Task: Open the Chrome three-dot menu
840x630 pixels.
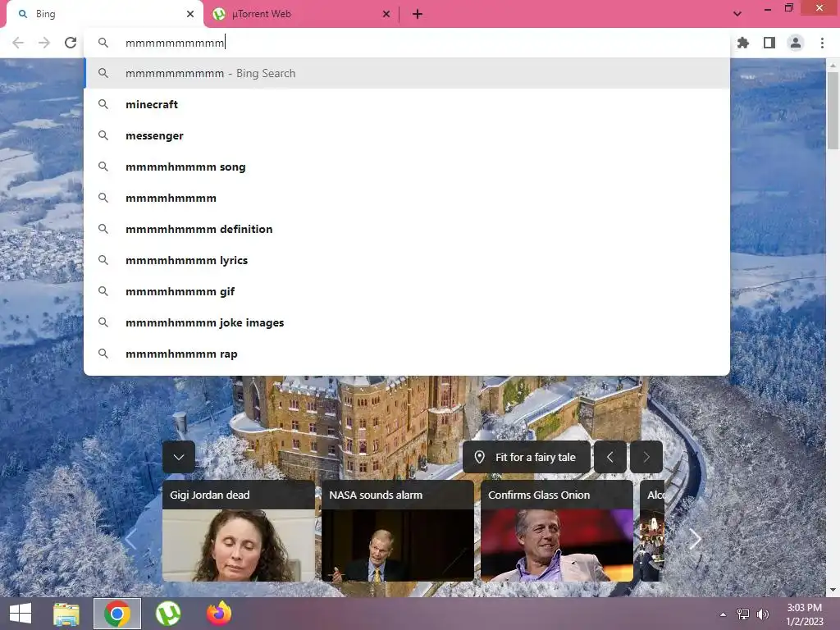Action: coord(822,43)
